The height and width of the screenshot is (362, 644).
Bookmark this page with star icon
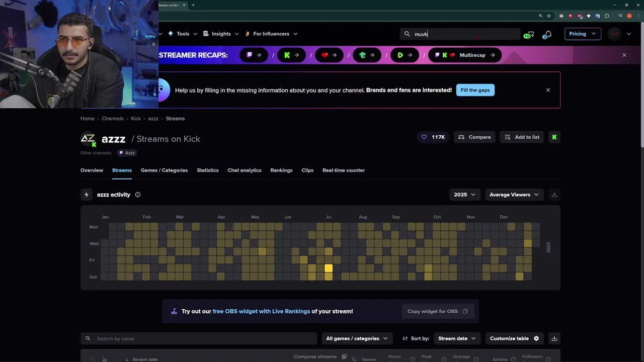(549, 16)
